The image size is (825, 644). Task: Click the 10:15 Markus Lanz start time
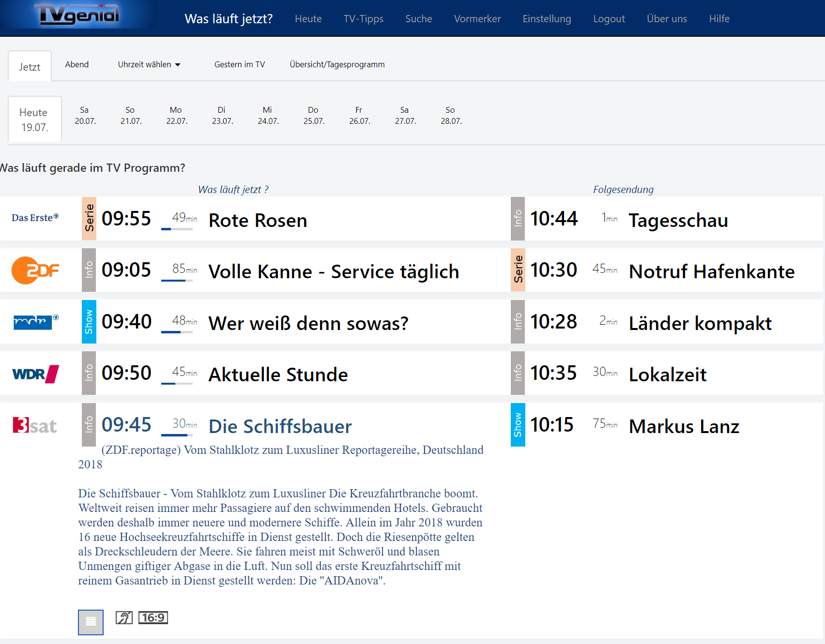tap(552, 425)
